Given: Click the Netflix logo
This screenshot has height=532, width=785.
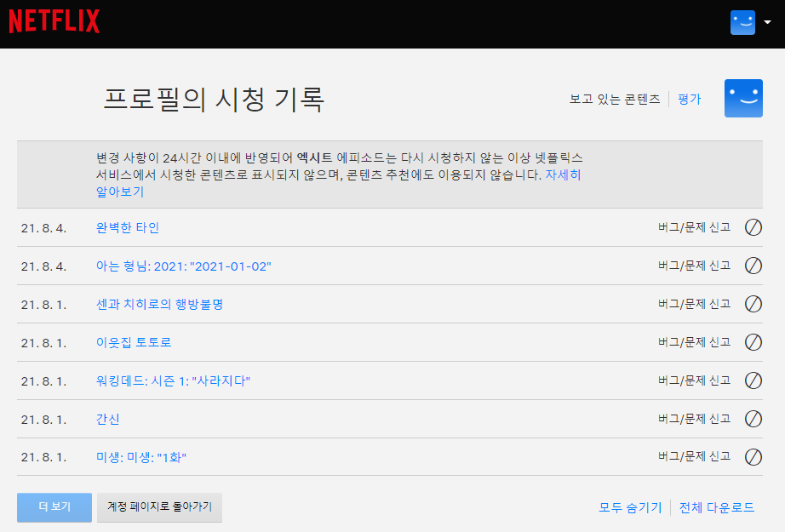Looking at the screenshot, I should coord(54,21).
